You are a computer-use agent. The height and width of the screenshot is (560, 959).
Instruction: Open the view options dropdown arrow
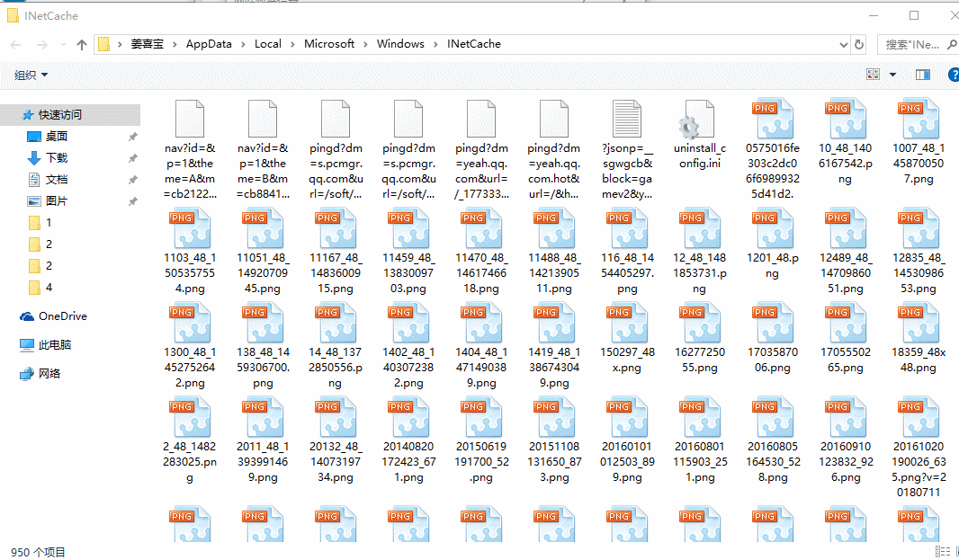pos(892,75)
